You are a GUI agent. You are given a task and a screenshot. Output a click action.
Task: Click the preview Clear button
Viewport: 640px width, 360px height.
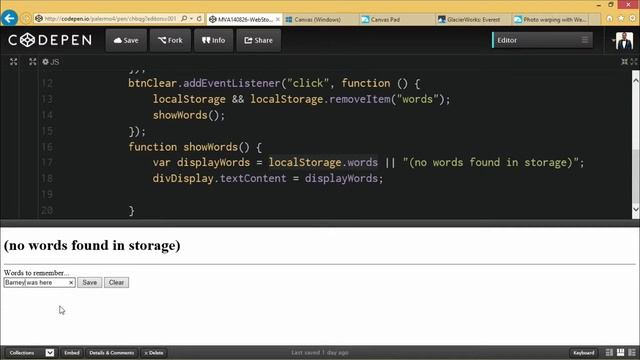(x=116, y=282)
